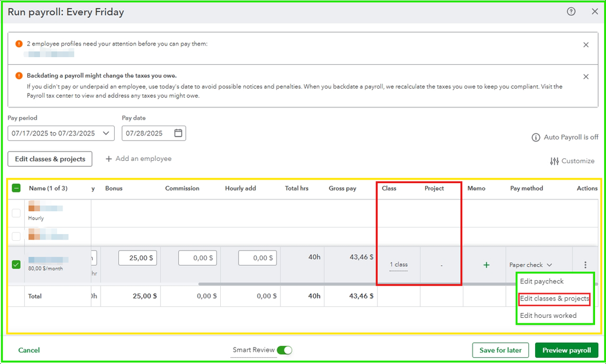This screenshot has height=364, width=606.
Task: Click the Total hrs column header
Action: pos(297,188)
